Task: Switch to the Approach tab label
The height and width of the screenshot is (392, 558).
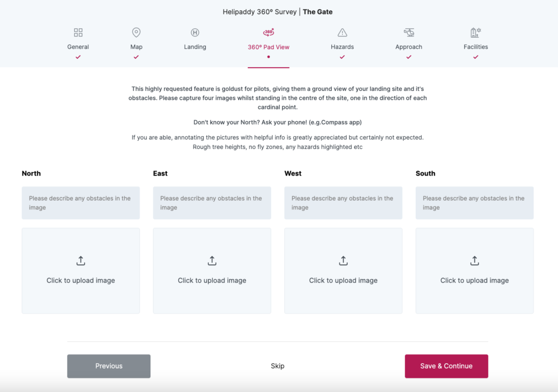Action: coord(409,47)
